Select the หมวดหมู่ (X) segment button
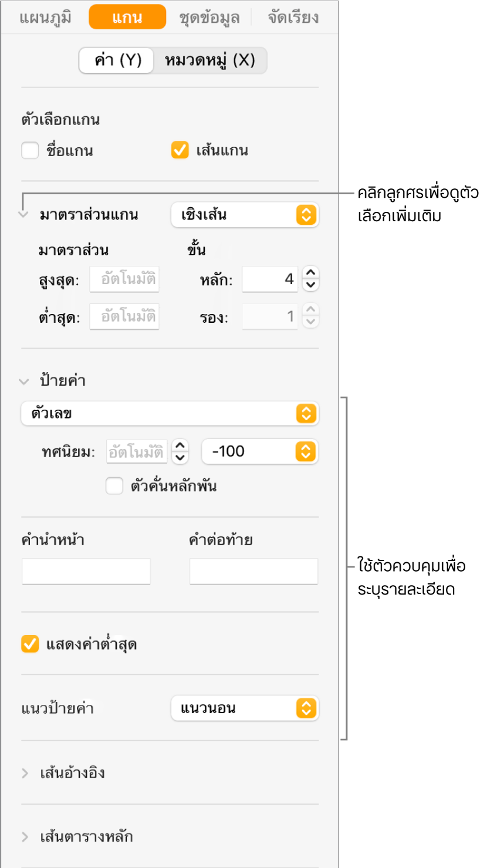The height and width of the screenshot is (868, 487). [x=209, y=61]
